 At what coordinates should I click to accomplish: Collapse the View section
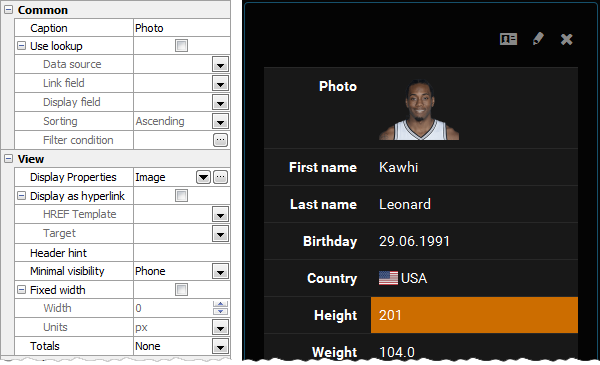coord(8,159)
